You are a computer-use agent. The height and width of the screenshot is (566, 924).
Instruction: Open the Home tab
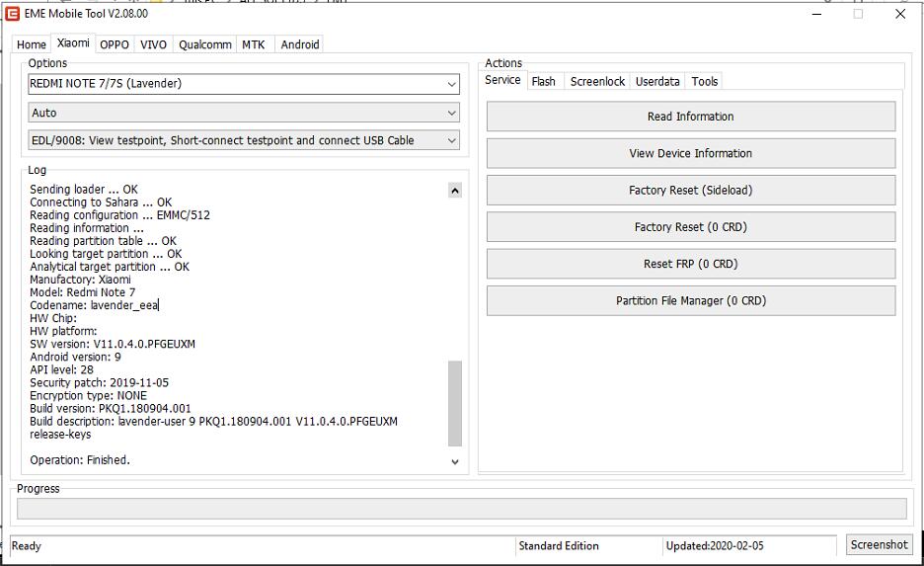pyautogui.click(x=32, y=44)
